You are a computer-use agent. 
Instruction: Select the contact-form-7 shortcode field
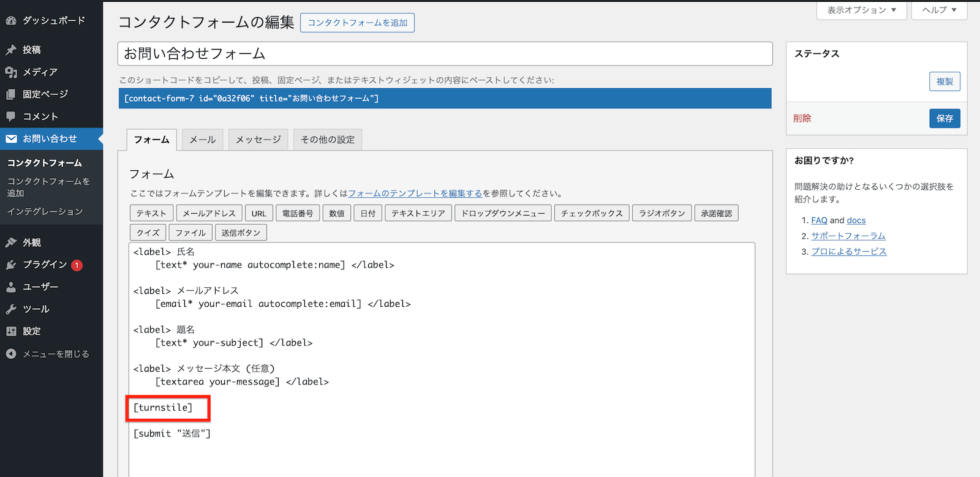(445, 99)
